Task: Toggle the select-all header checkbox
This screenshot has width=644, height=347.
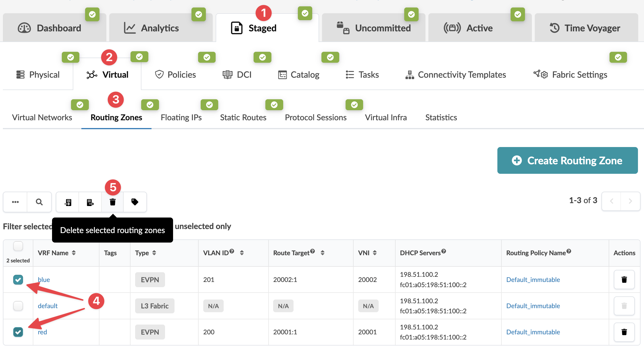Action: [18, 246]
